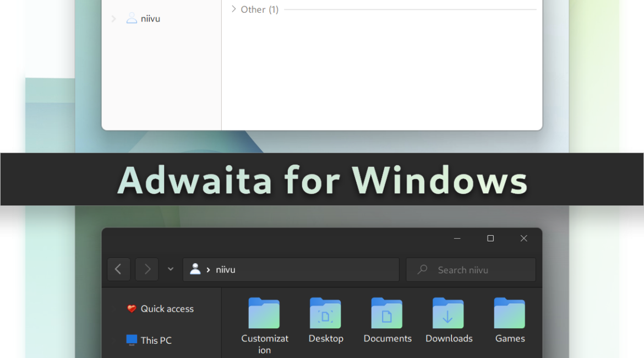Open the recent locations dropdown arrow

171,269
